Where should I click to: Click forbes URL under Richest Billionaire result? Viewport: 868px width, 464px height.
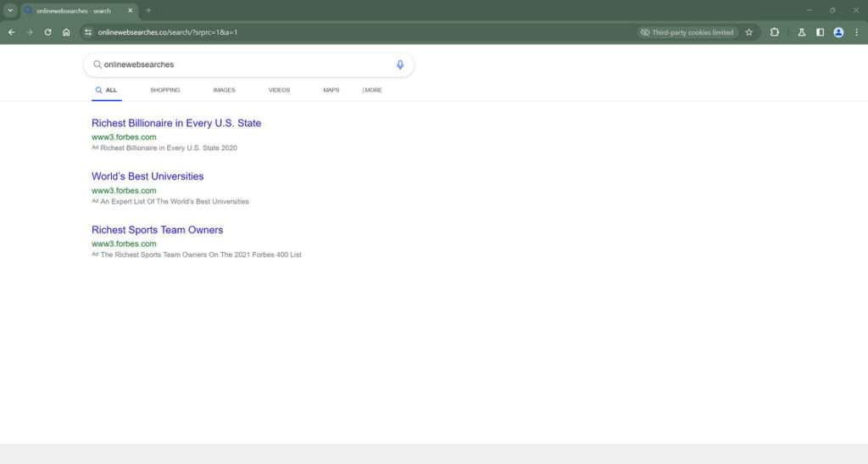124,137
